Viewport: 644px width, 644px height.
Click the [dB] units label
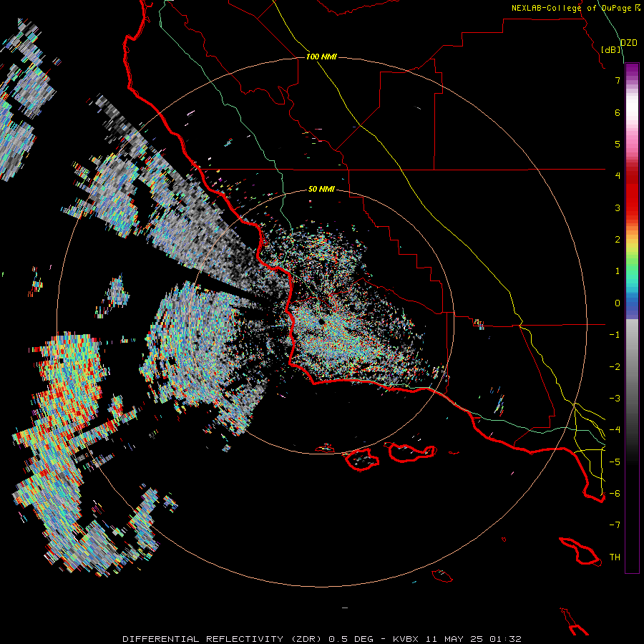coord(611,49)
